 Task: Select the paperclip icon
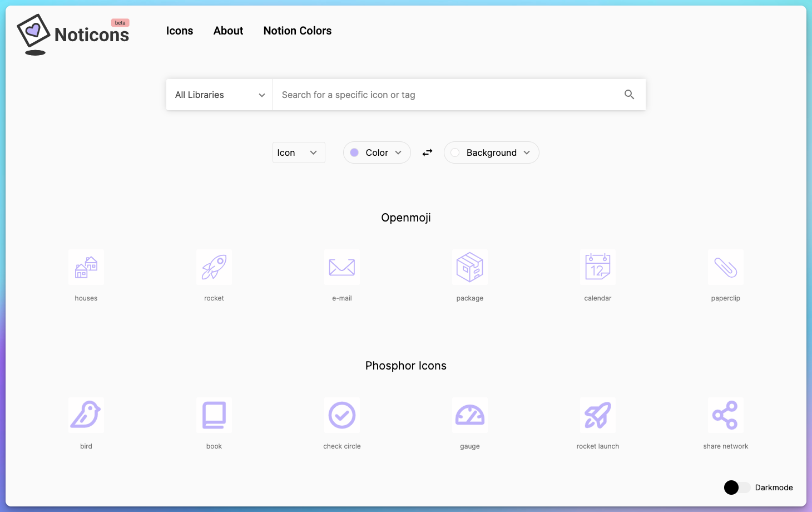point(726,267)
